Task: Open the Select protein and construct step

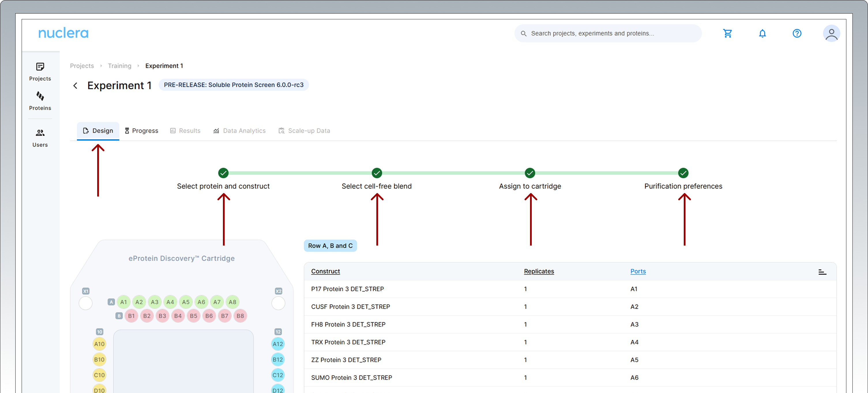Action: (x=223, y=179)
